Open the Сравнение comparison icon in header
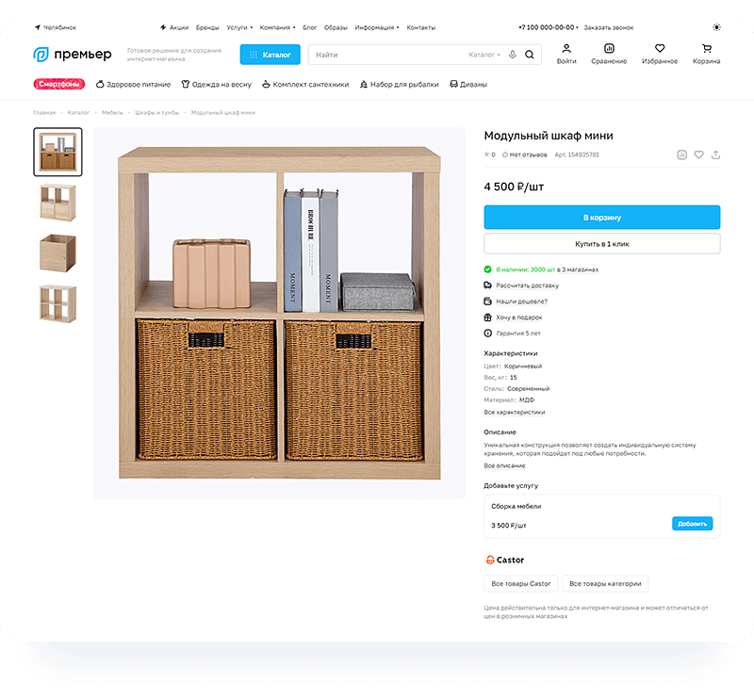 pos(609,48)
